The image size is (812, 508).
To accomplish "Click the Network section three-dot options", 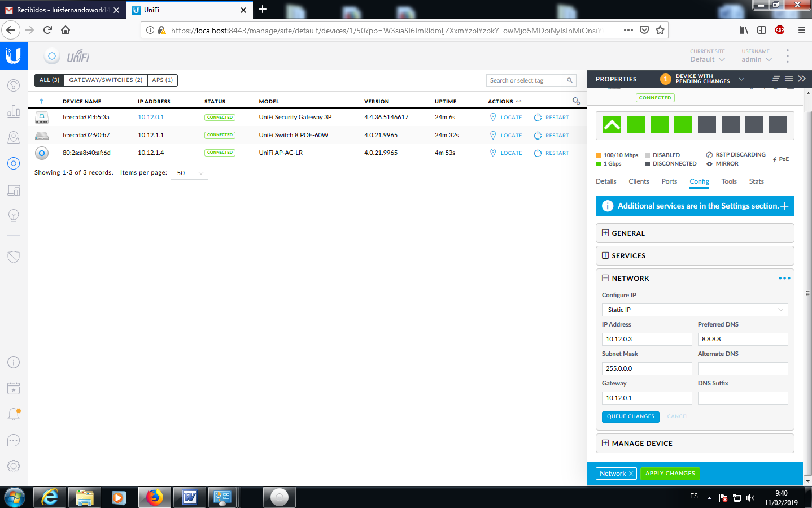I will point(784,278).
